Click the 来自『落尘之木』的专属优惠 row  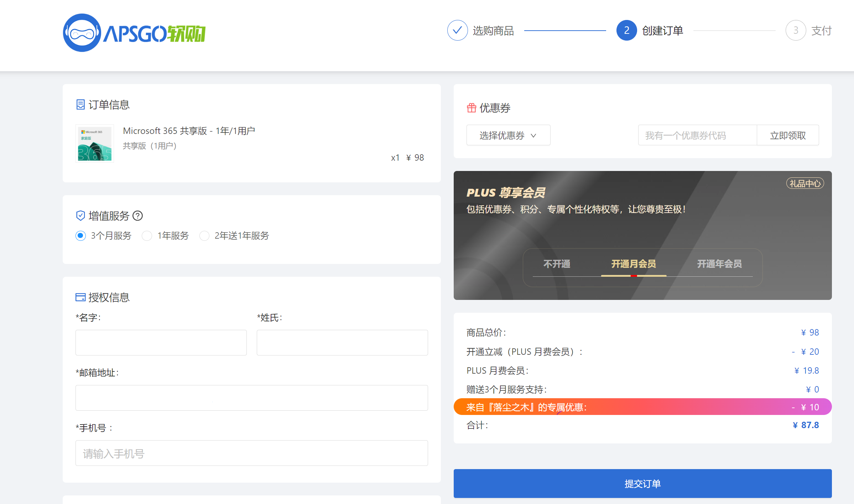pos(642,407)
